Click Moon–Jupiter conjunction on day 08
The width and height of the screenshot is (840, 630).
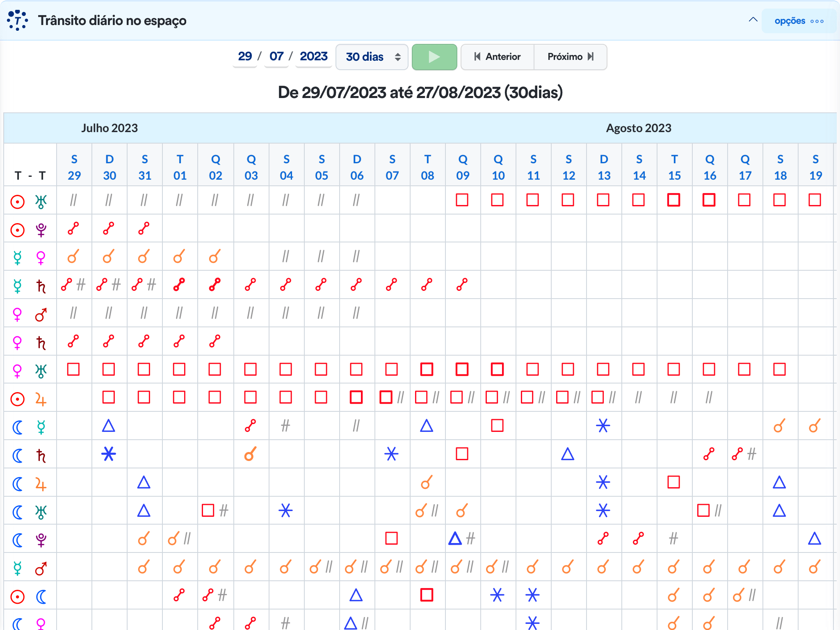427,482
